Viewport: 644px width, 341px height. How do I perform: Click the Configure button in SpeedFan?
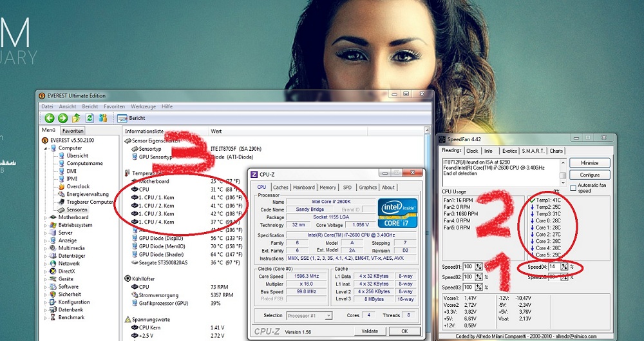[590, 175]
